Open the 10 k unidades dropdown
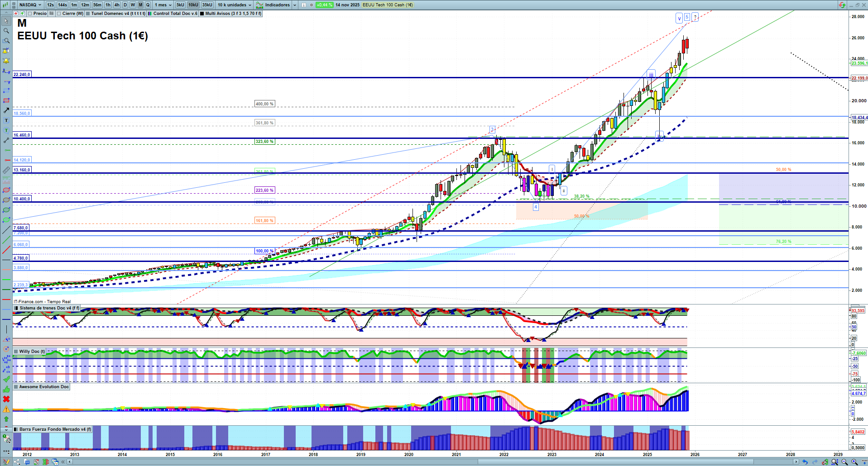Viewport: 868px width, 466px height. (x=234, y=5)
